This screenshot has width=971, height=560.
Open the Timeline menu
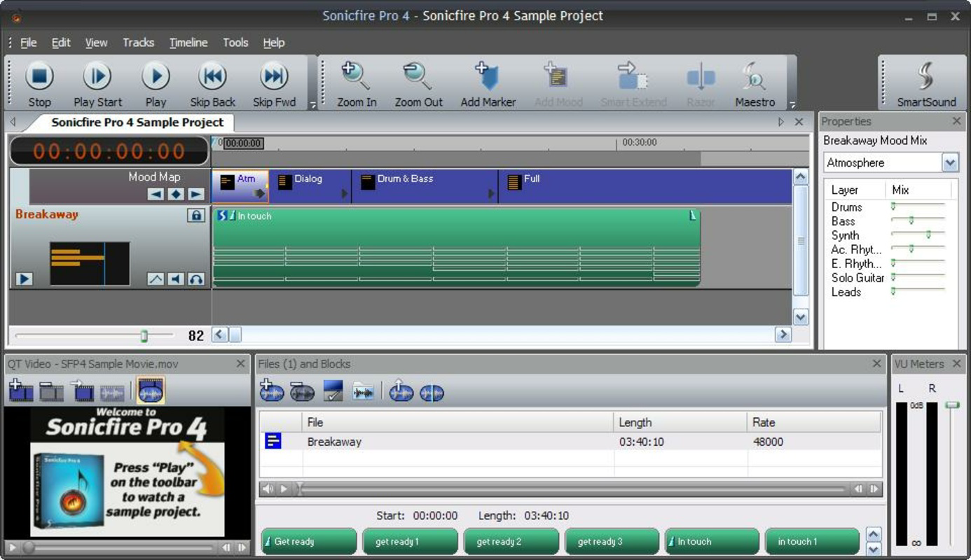188,43
